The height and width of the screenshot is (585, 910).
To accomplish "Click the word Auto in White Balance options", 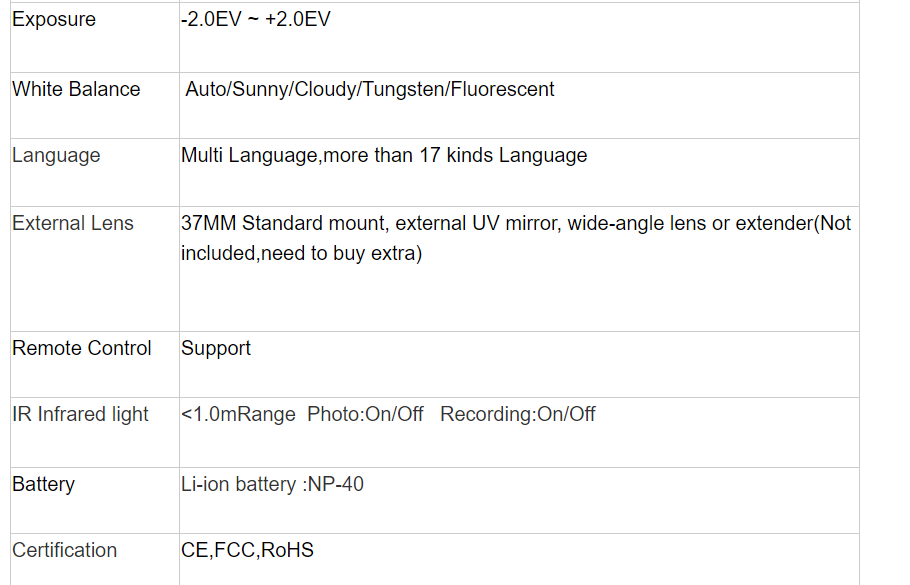I will pyautogui.click(x=206, y=89).
